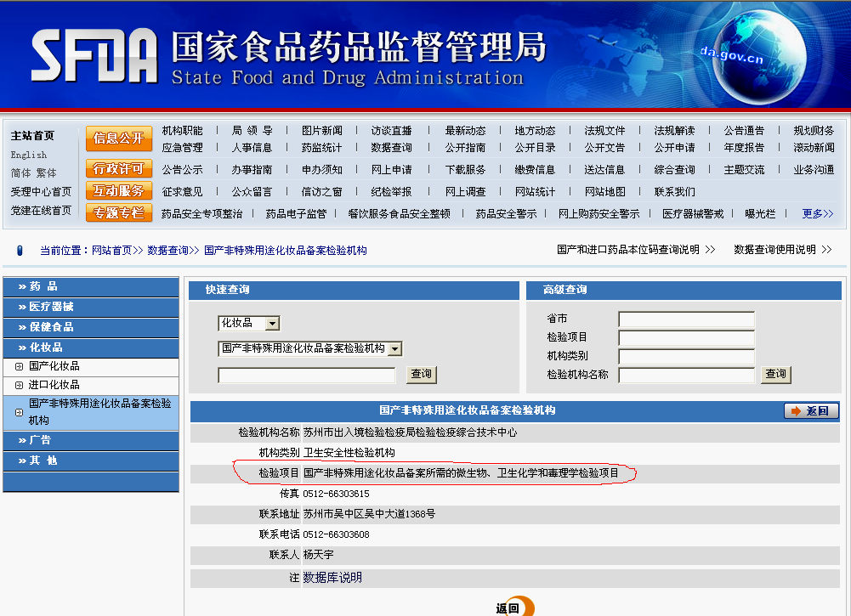This screenshot has height=616, width=851.
Task: Open the 联系我们 menu item
Action: [x=675, y=192]
